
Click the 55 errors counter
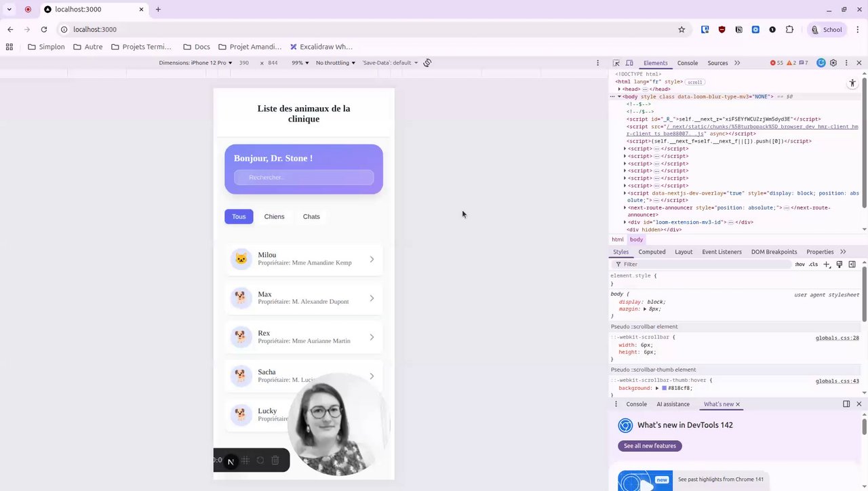[x=776, y=63]
